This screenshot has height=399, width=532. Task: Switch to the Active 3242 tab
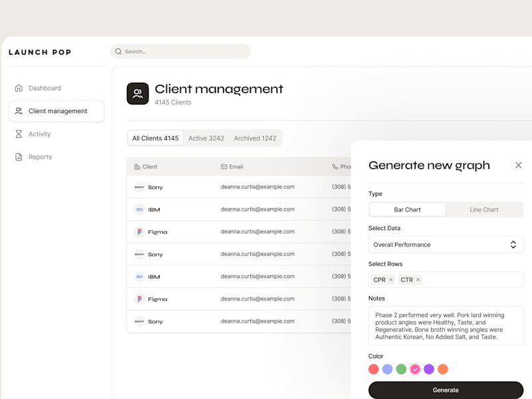206,138
